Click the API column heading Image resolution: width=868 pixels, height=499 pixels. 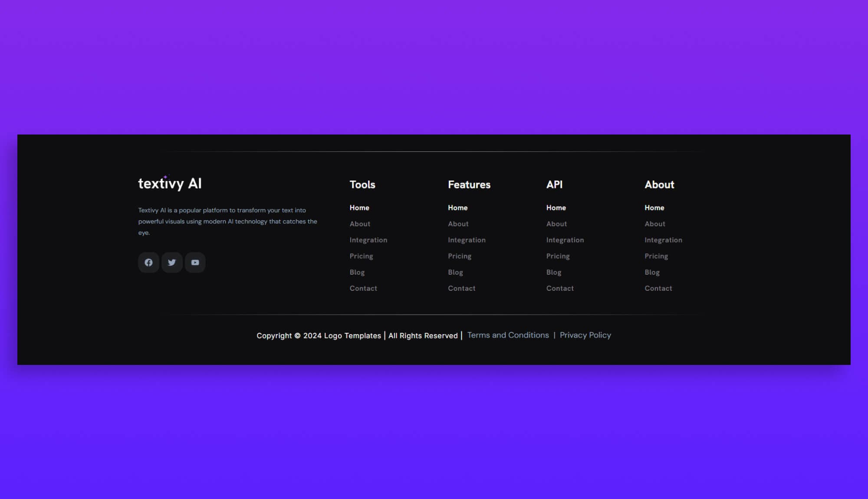point(555,184)
